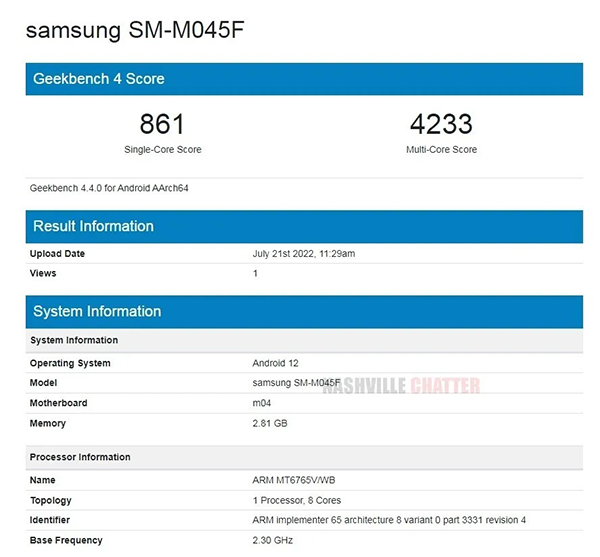Select the Multi-Core Score label

(x=441, y=150)
